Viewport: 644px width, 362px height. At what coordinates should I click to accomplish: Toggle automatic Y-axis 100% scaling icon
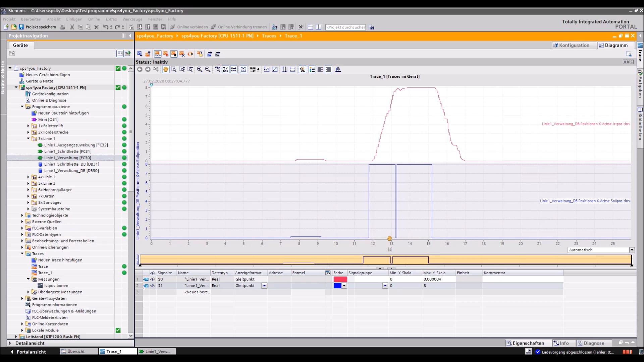click(x=226, y=69)
